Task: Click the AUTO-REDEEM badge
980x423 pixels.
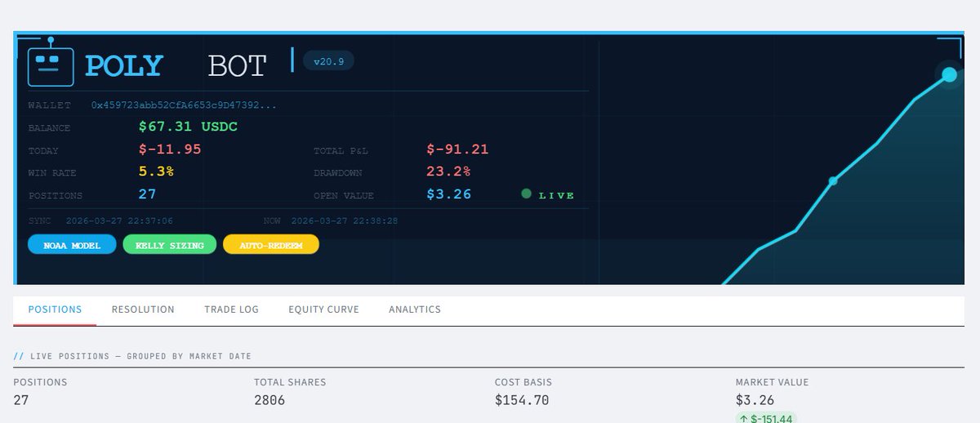Action: click(x=271, y=244)
